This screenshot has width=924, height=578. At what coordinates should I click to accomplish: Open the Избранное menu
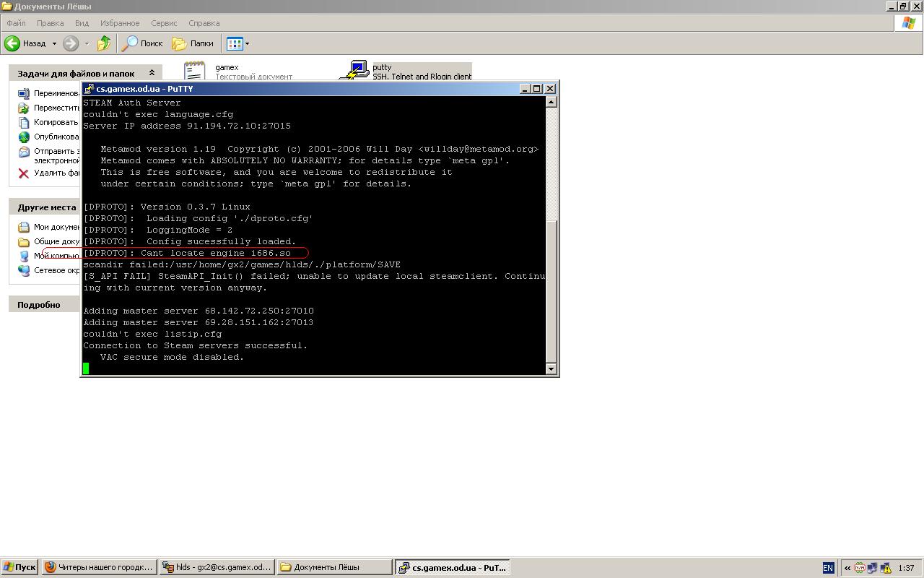click(120, 23)
